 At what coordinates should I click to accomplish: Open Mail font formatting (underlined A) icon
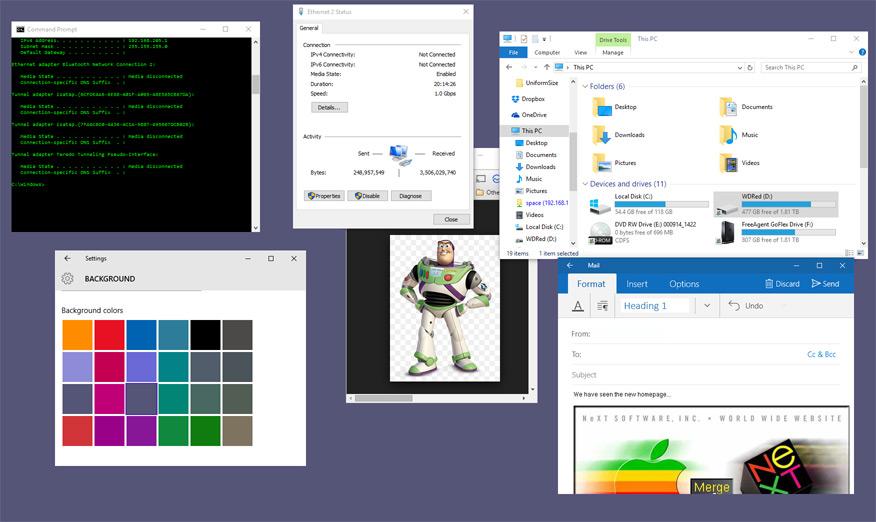[x=578, y=306]
